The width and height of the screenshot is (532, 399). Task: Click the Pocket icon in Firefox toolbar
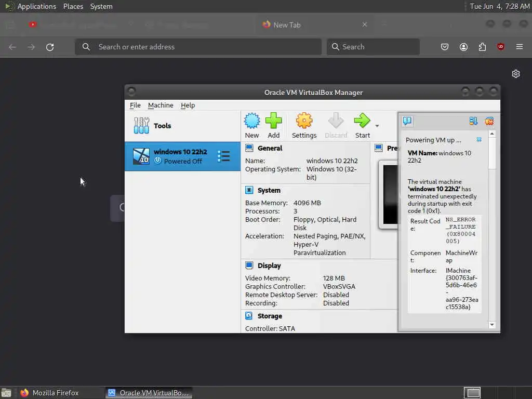point(445,47)
